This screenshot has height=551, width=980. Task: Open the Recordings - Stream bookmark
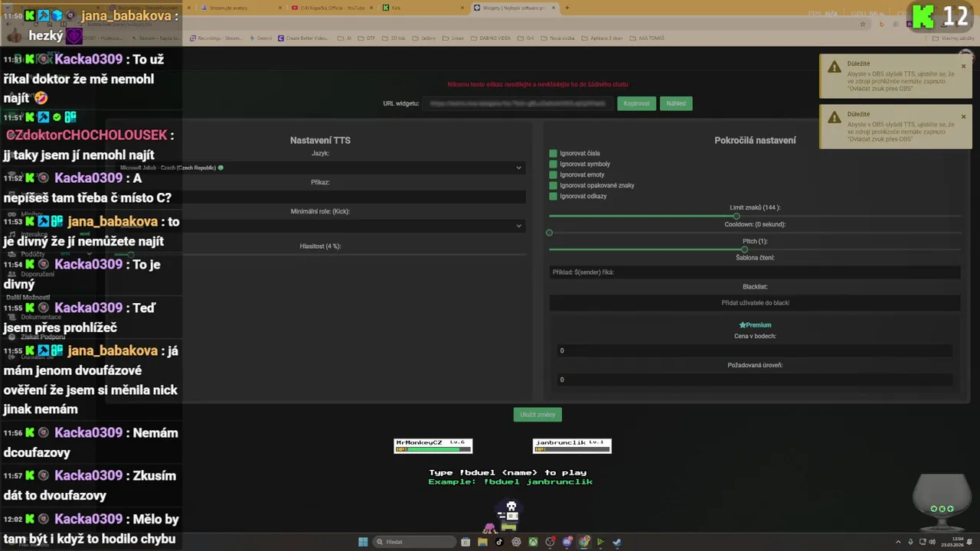pyautogui.click(x=216, y=37)
